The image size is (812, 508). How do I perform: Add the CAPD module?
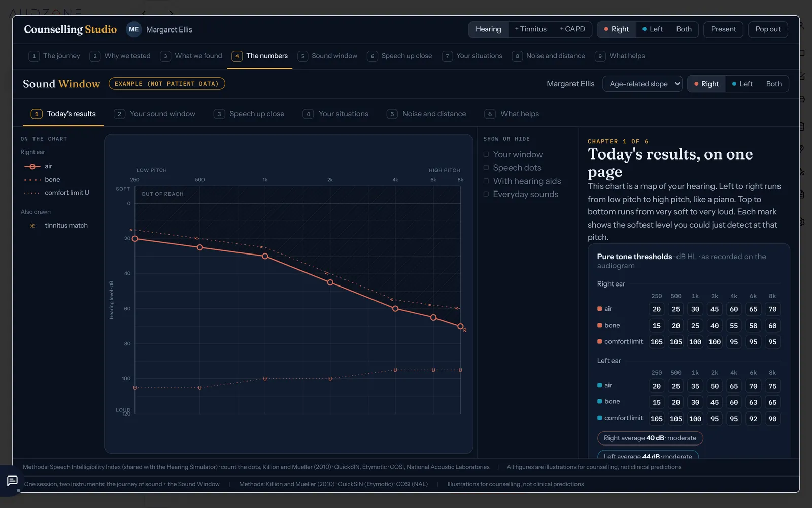[x=572, y=29]
